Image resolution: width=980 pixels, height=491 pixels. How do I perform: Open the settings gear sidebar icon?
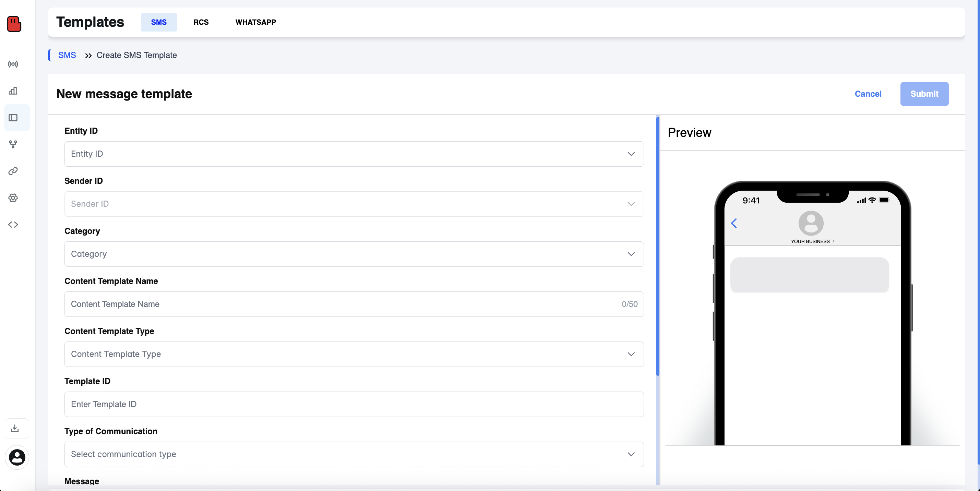(x=13, y=198)
